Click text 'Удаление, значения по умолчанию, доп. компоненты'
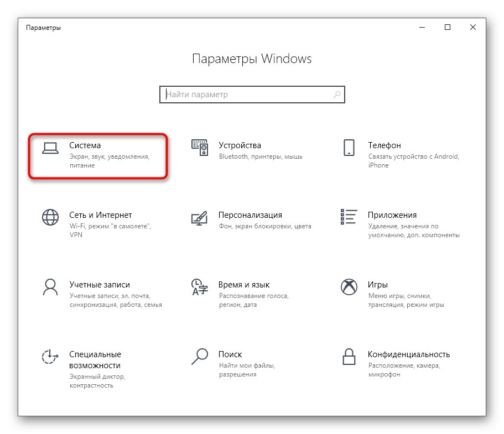 coord(414,231)
